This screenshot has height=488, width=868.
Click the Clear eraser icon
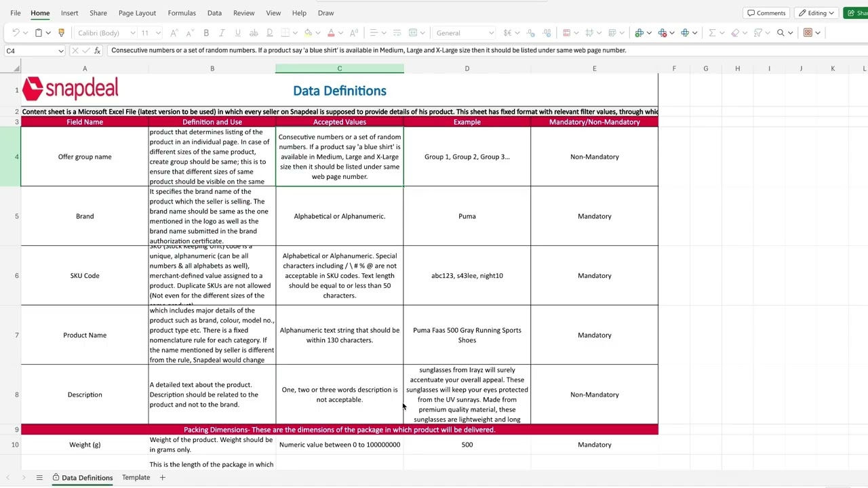tap(735, 33)
